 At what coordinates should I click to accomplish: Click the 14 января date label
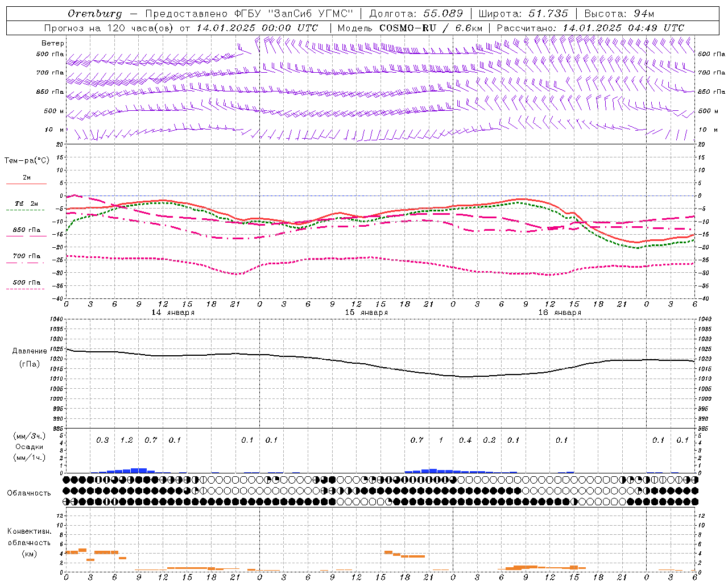coord(173,313)
